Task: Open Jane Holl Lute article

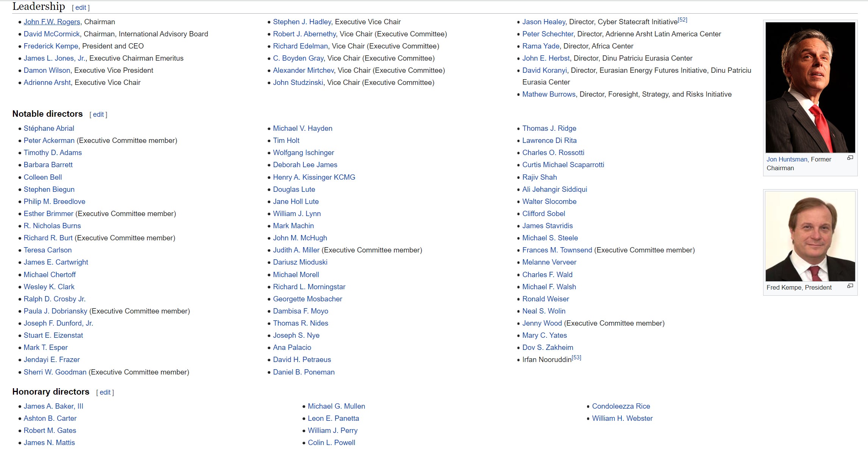Action: pyautogui.click(x=296, y=202)
